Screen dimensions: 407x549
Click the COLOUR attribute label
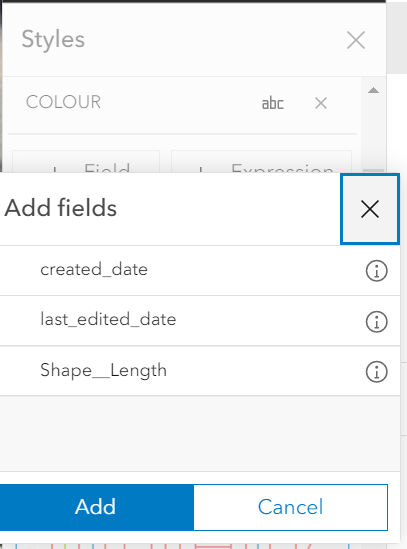tap(63, 102)
